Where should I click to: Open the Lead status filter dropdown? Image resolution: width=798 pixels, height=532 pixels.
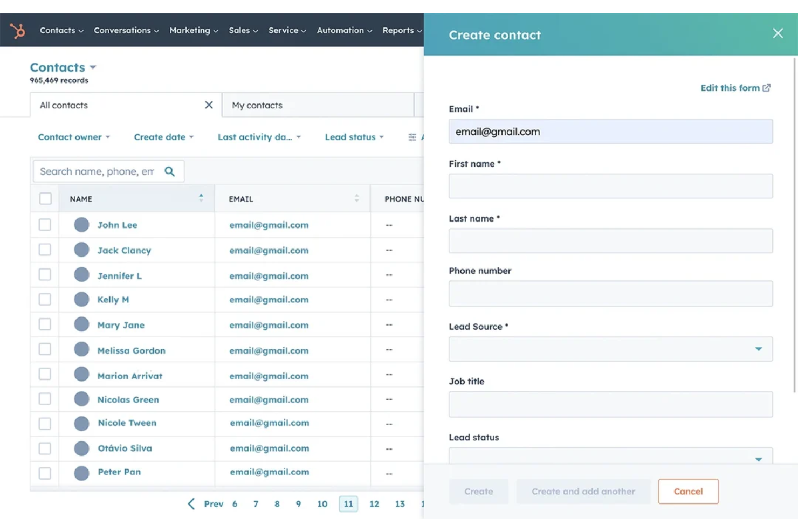tap(354, 137)
